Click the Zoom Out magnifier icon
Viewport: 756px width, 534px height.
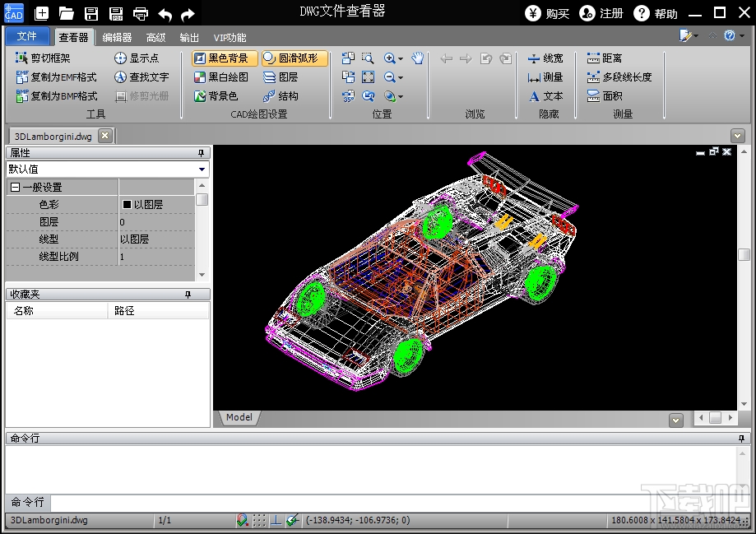point(390,77)
